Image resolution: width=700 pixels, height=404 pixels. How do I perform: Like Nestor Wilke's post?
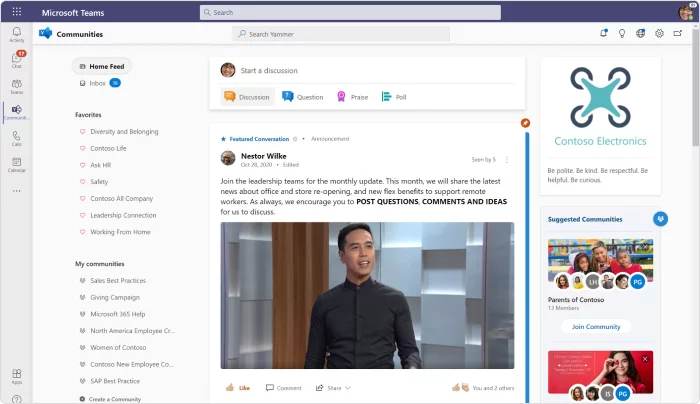pos(238,387)
